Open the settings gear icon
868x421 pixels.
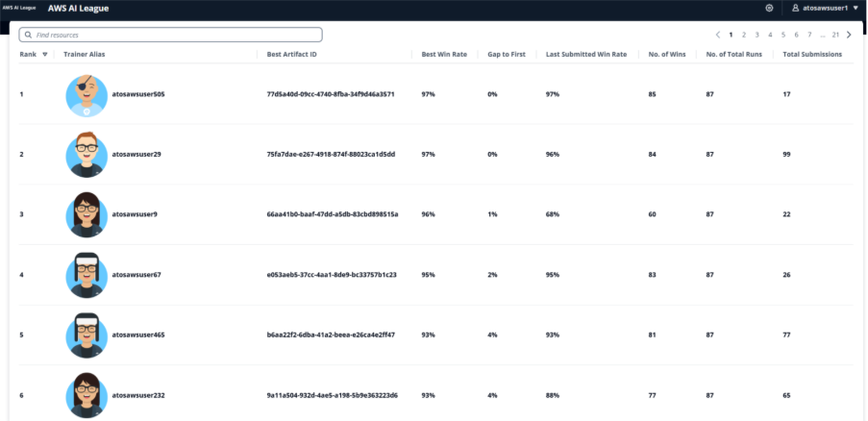tap(769, 8)
